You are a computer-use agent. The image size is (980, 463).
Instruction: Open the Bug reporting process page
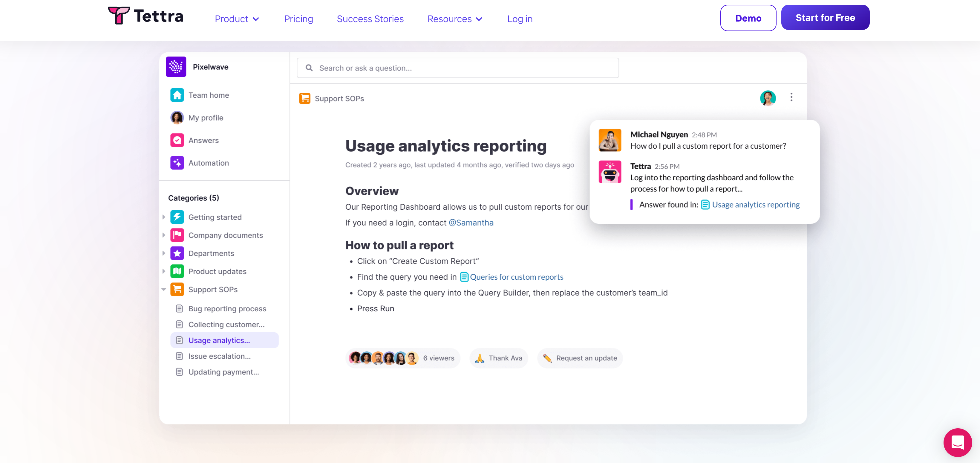(227, 308)
